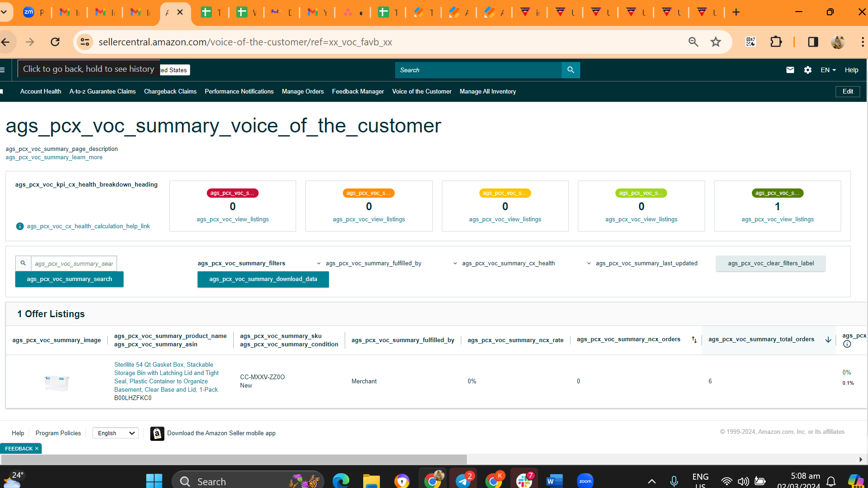Image resolution: width=868 pixels, height=488 pixels.
Task: Open the cx health calculation help link
Action: pyautogui.click(x=88, y=226)
